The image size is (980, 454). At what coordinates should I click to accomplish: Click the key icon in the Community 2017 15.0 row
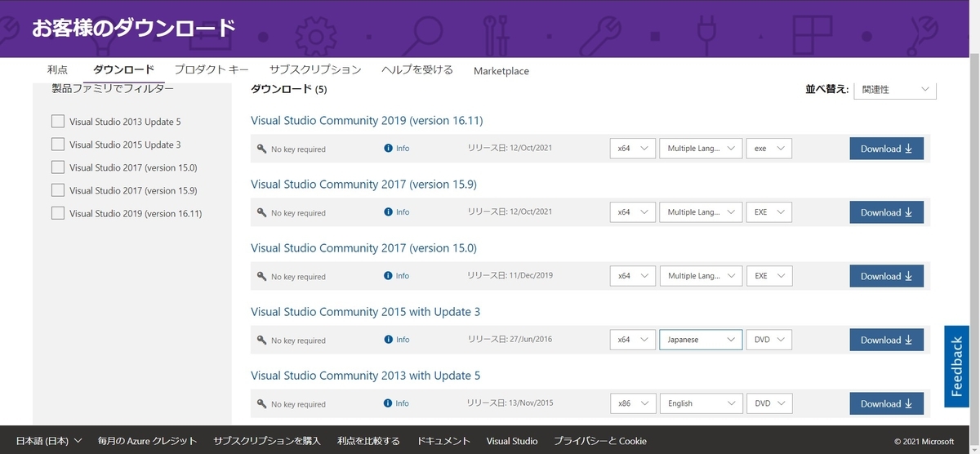pyautogui.click(x=261, y=276)
